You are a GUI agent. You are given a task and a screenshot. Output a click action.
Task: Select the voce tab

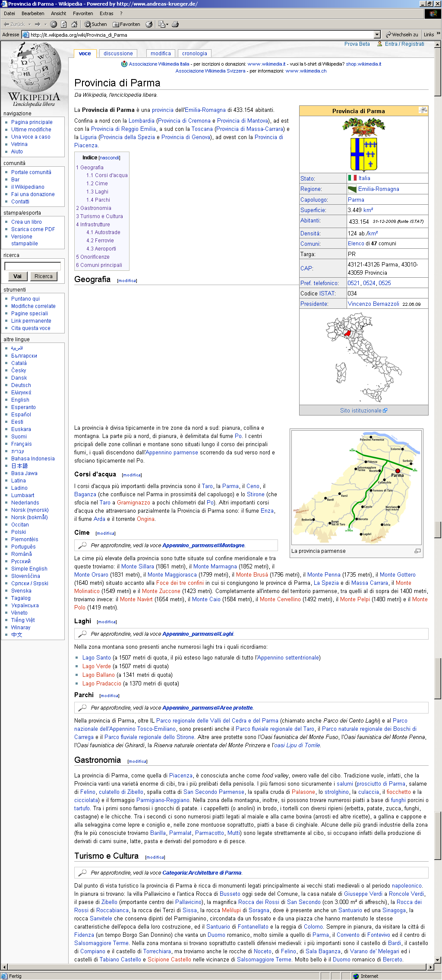click(x=85, y=54)
